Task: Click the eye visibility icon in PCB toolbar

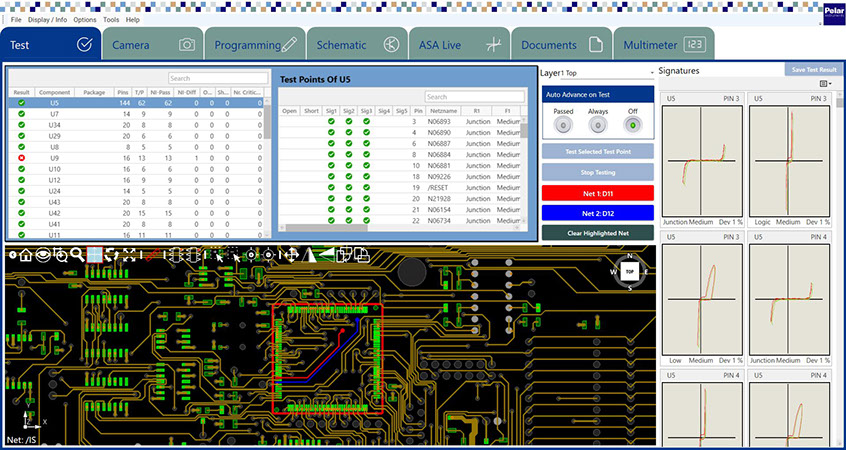Action: (44, 255)
